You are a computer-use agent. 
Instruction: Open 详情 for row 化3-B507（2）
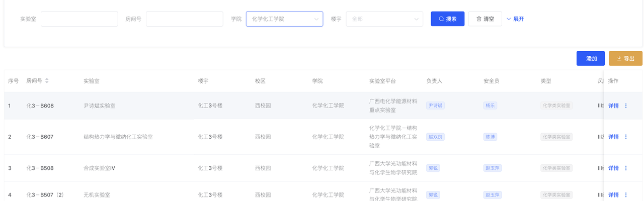613,194
